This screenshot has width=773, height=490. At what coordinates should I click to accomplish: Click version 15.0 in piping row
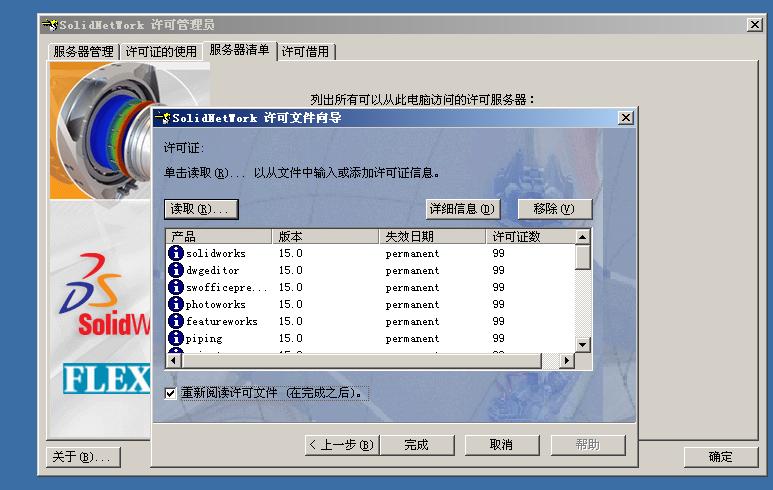pos(290,338)
